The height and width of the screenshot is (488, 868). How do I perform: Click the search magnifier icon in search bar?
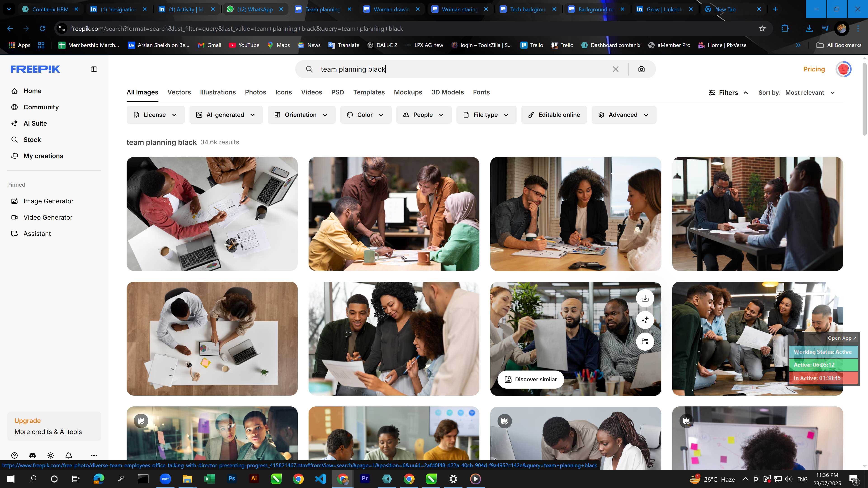[309, 69]
